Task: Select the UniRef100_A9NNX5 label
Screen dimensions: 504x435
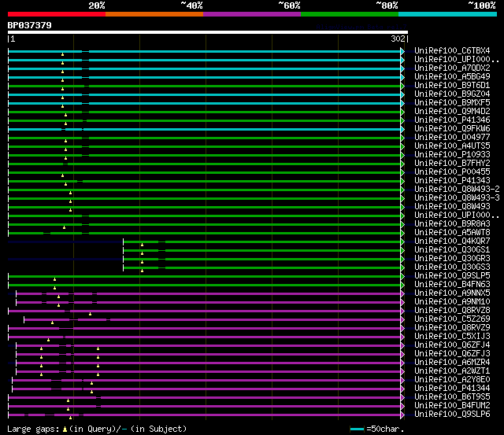Action: pyautogui.click(x=452, y=293)
